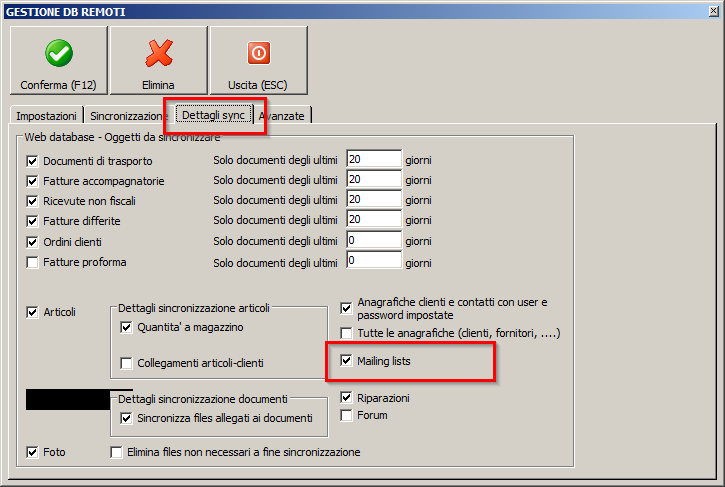The image size is (725, 487).
Task: Uncheck Quantita' a magazzino
Action: (126, 327)
